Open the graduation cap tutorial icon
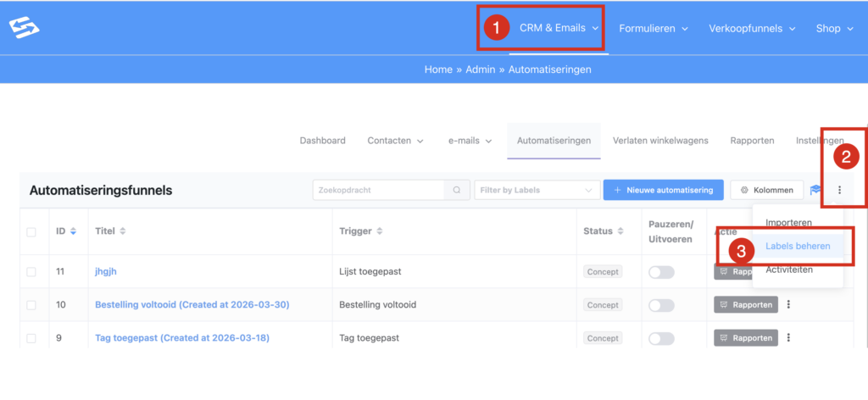Image resolution: width=868 pixels, height=400 pixels. point(815,190)
